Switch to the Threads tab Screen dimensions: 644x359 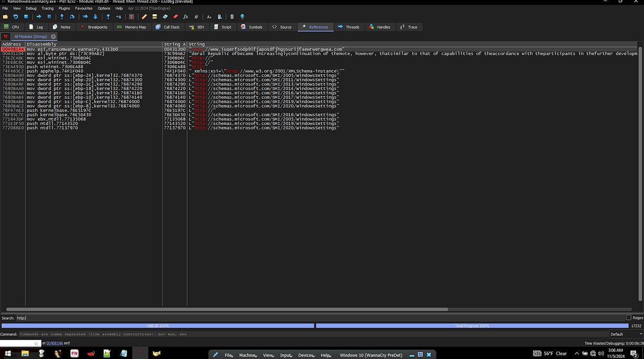pyautogui.click(x=349, y=27)
